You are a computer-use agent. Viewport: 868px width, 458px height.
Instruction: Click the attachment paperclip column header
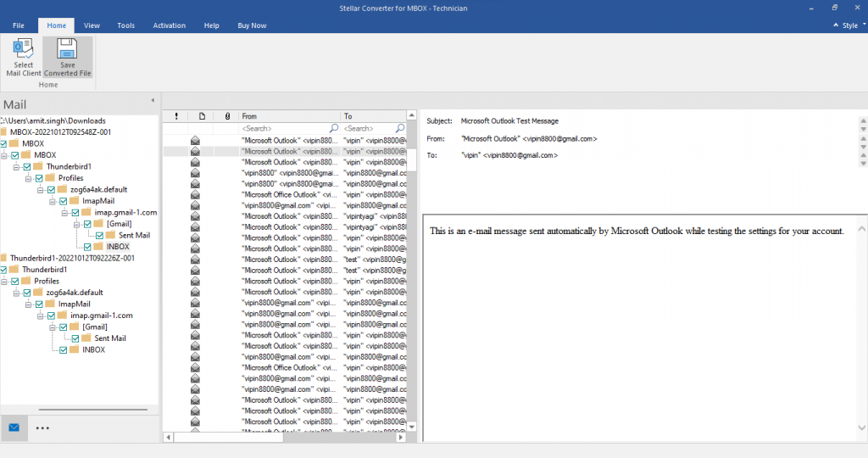(x=227, y=116)
